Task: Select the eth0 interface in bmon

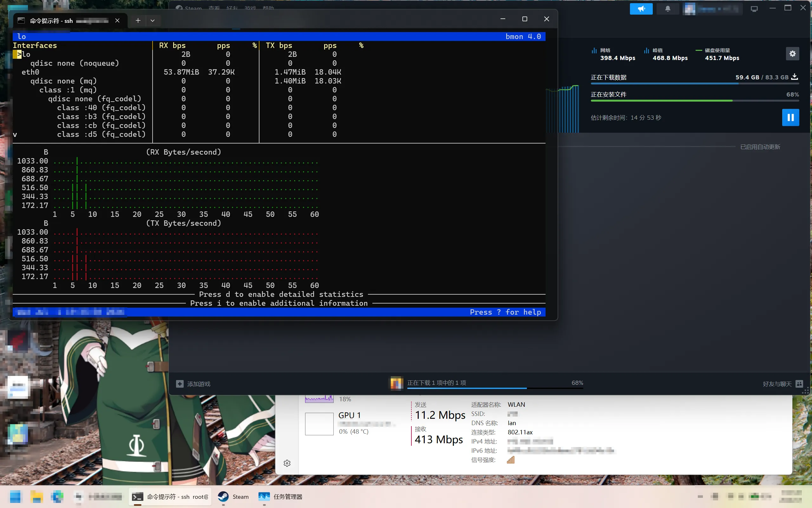Action: pyautogui.click(x=30, y=72)
